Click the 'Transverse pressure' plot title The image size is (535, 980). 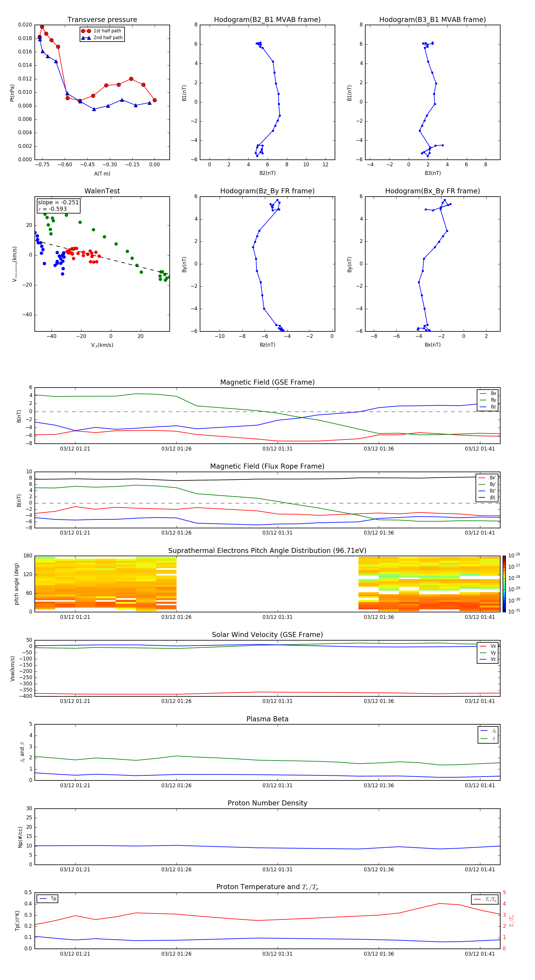(102, 20)
